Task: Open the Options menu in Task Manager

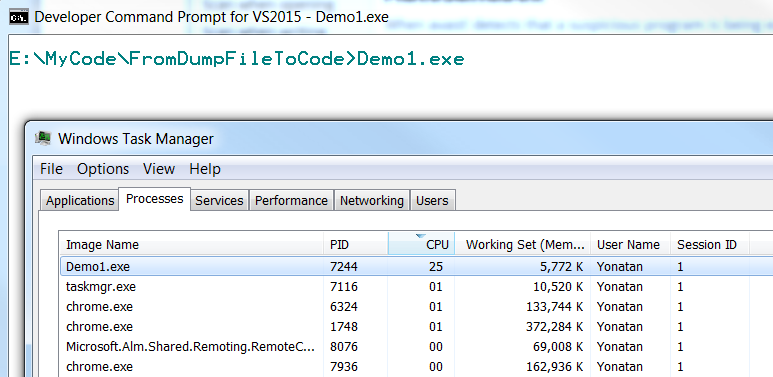Action: point(103,169)
